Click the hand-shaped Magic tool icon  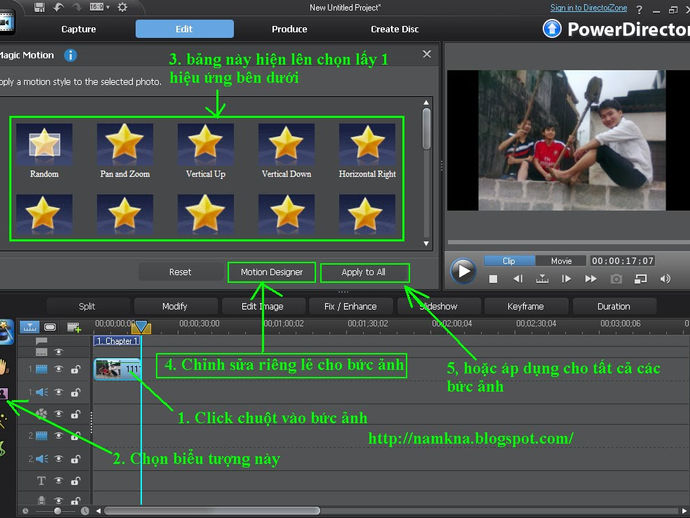4,367
